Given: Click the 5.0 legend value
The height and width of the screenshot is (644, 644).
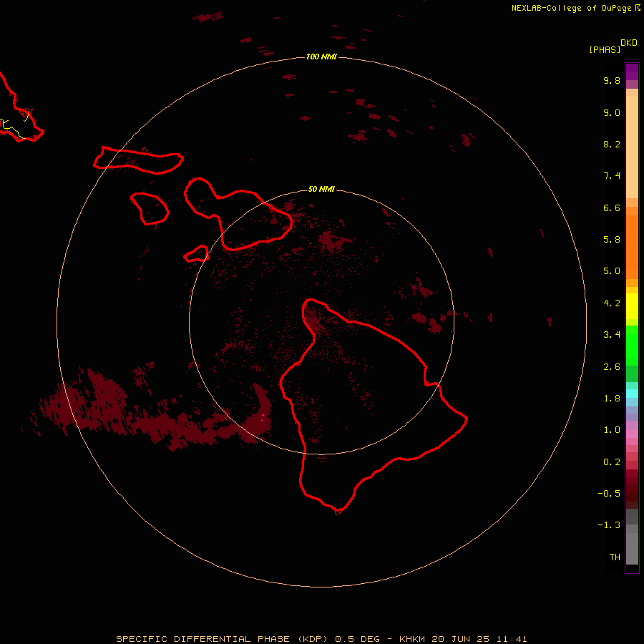Looking at the screenshot, I should pos(612,271).
